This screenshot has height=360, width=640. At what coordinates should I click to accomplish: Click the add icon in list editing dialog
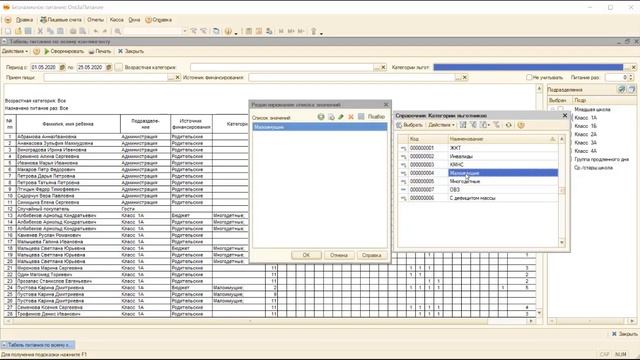(321, 117)
